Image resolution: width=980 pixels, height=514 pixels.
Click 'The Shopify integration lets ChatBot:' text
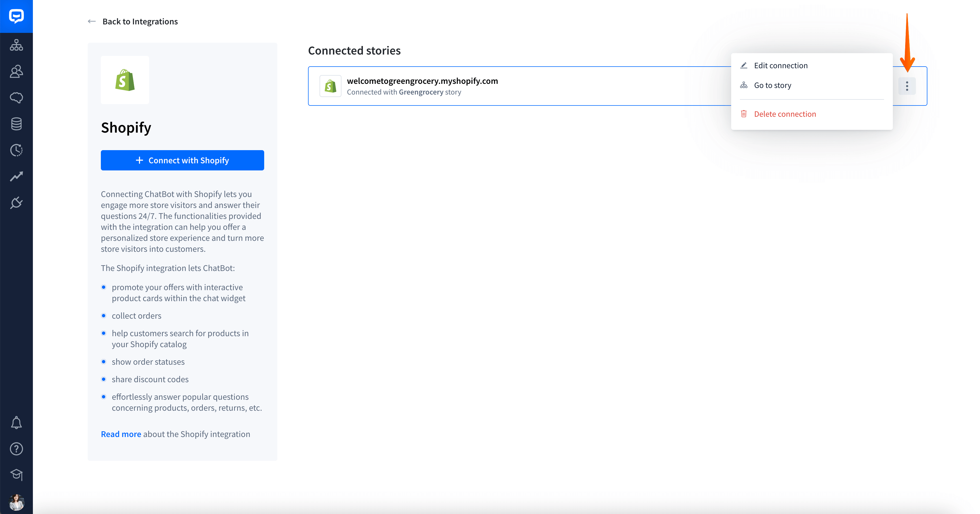tap(168, 268)
